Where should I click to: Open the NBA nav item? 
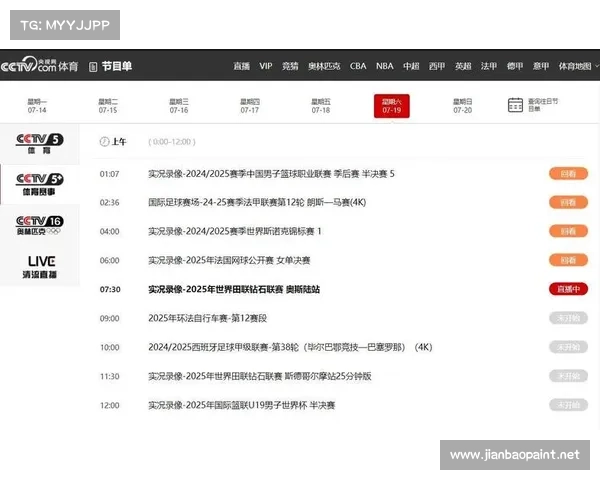tap(385, 66)
